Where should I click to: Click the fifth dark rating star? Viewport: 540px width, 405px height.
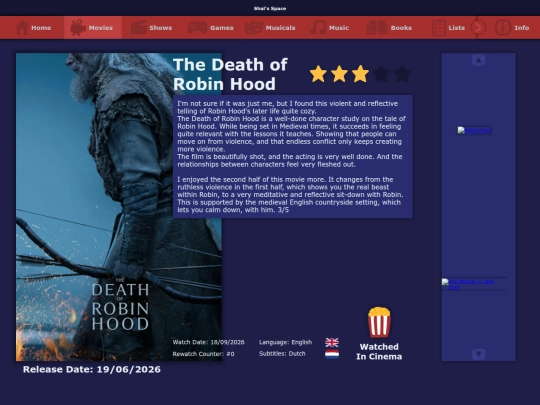click(402, 74)
